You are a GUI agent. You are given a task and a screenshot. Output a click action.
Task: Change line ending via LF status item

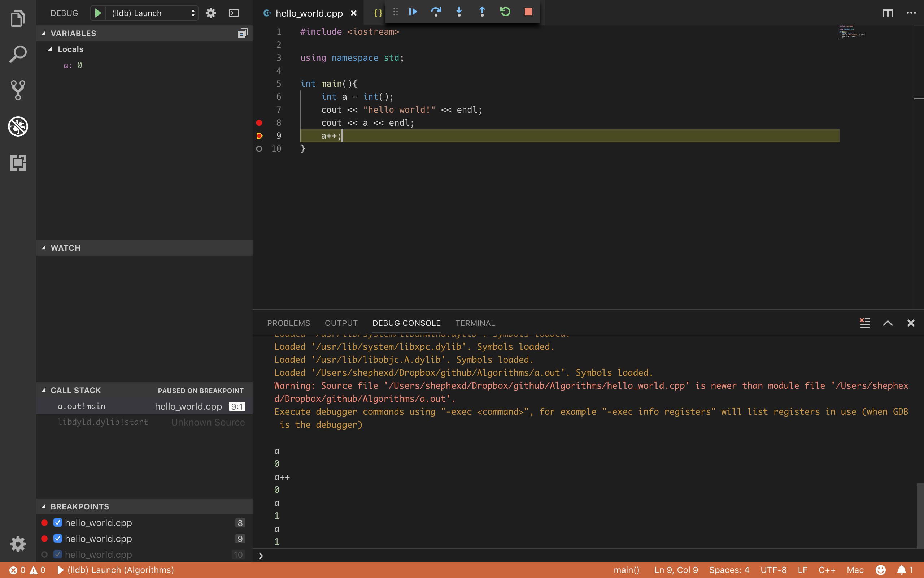pyautogui.click(x=802, y=570)
